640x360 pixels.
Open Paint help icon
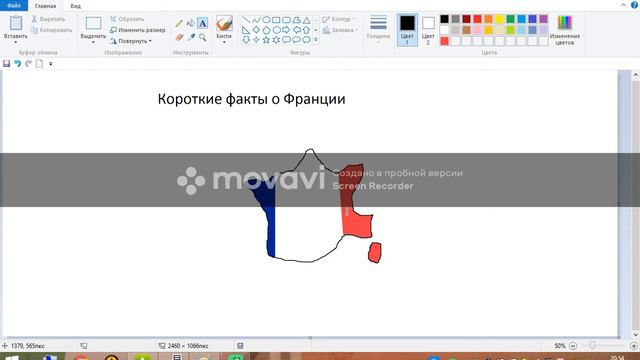[x=634, y=5]
